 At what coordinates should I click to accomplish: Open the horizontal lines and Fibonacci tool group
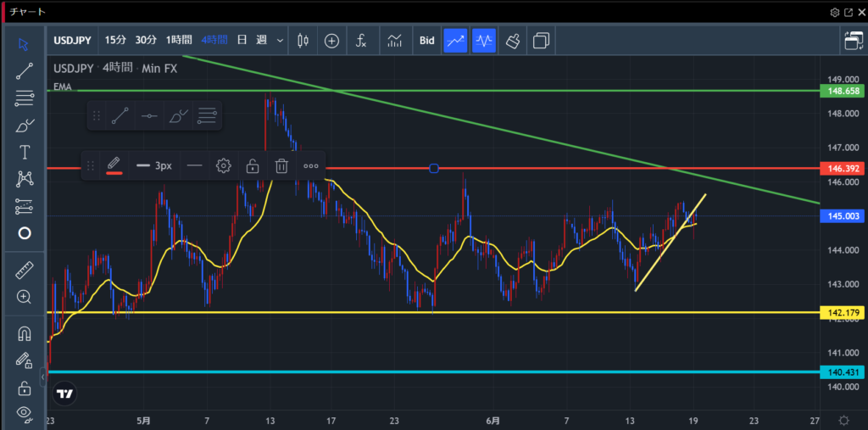[x=24, y=98]
